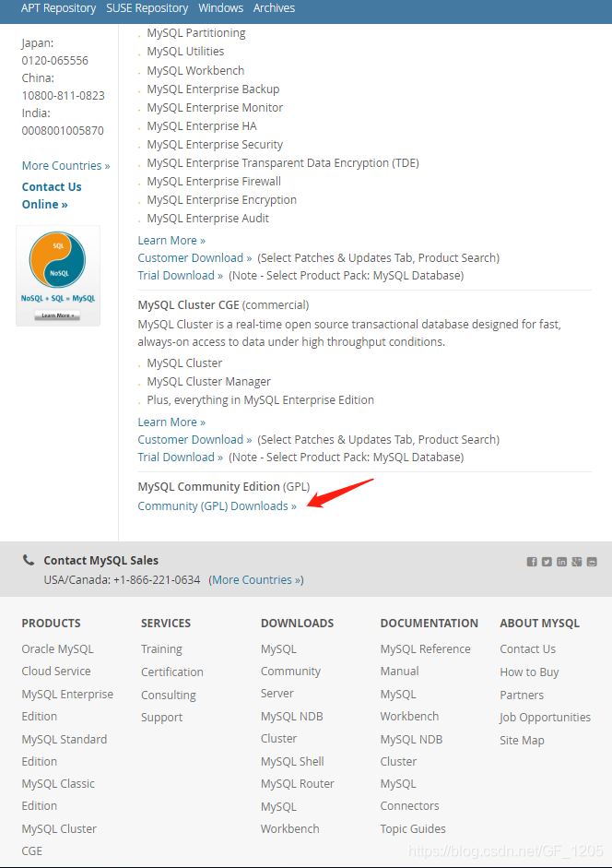Open MySQL NDB Cluster under Downloads
The height and width of the screenshot is (868, 612).
pyautogui.click(x=291, y=728)
